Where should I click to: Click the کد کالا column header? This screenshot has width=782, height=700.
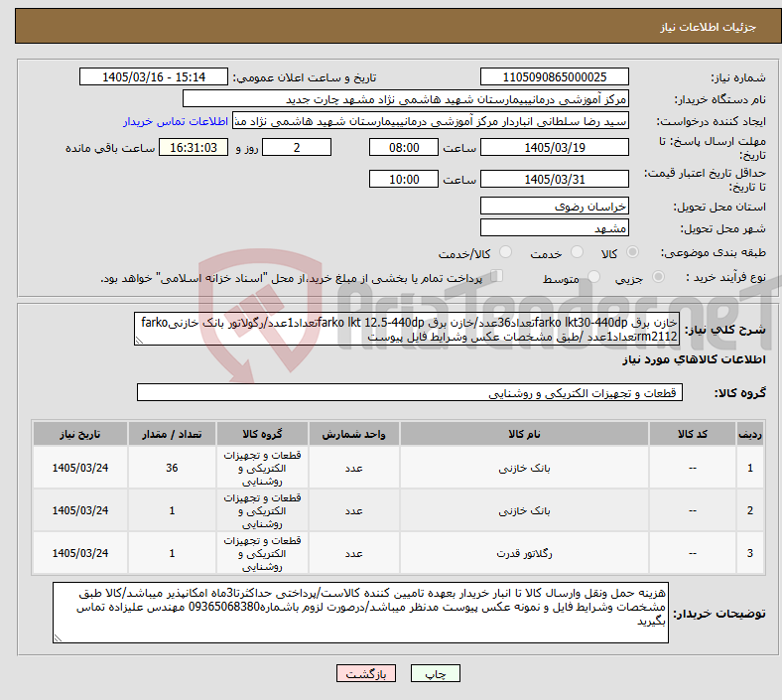pos(693,434)
